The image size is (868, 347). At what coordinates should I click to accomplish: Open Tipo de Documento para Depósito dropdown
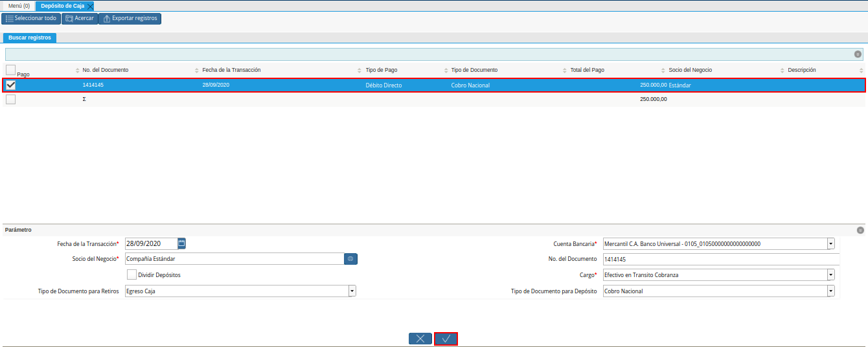(x=831, y=291)
